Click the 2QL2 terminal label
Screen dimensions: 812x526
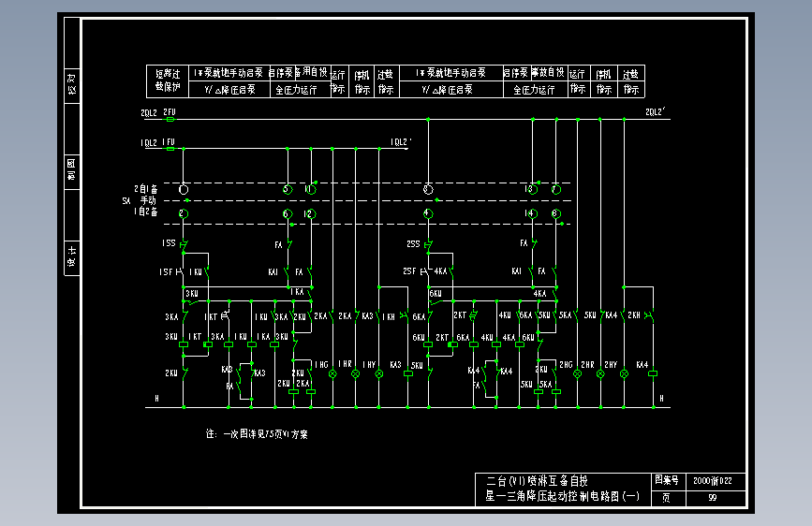point(149,113)
